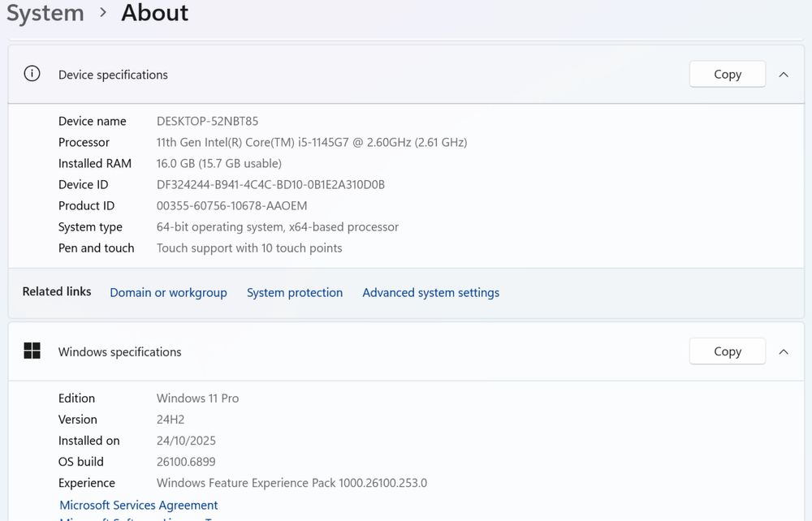
Task: Click the info icon beside Device specifications
Action: click(x=32, y=74)
